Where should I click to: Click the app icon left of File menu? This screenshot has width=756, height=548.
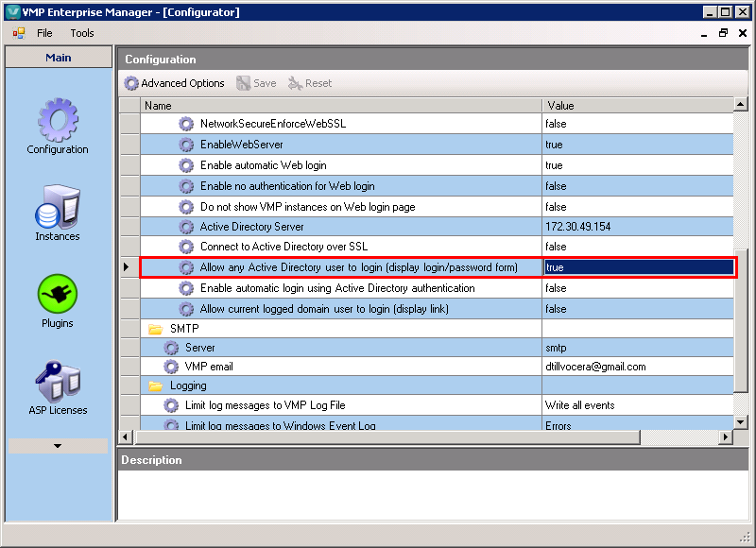click(19, 33)
